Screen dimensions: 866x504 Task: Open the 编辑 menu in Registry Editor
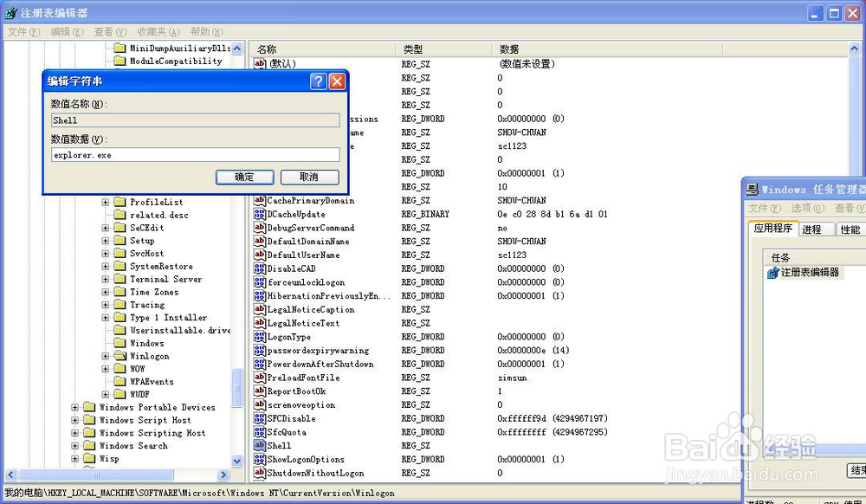67,32
